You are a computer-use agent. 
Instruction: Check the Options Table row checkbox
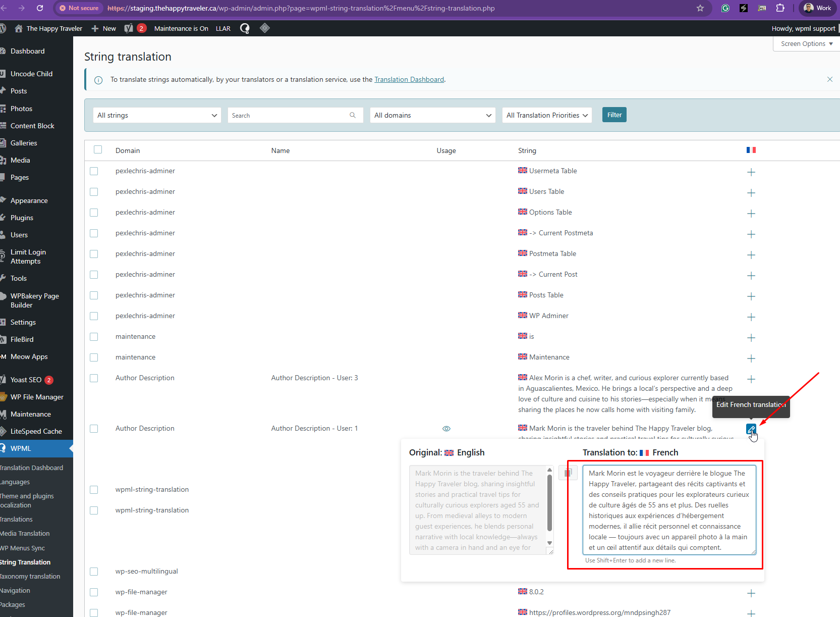point(94,213)
